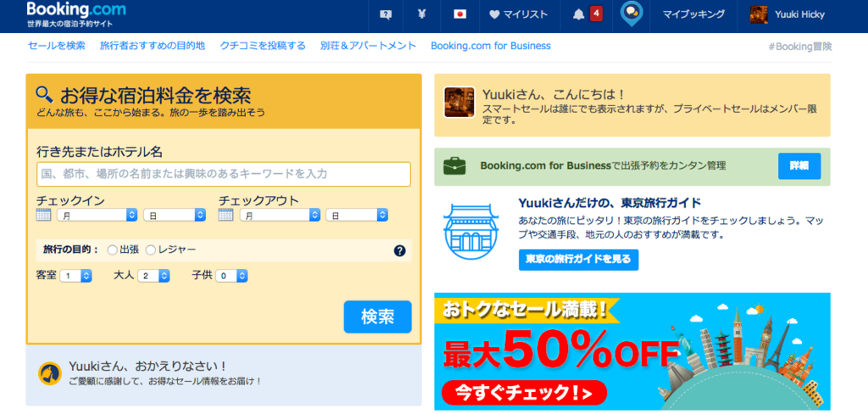The height and width of the screenshot is (414, 868).
Task: Click the 今すぐチェック！> red banner button
Action: 524,393
